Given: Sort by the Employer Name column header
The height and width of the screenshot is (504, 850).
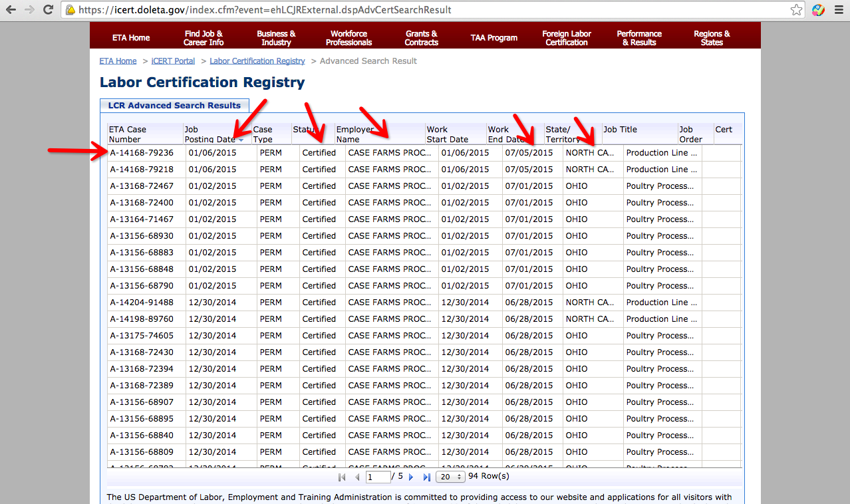Looking at the screenshot, I should [x=380, y=134].
